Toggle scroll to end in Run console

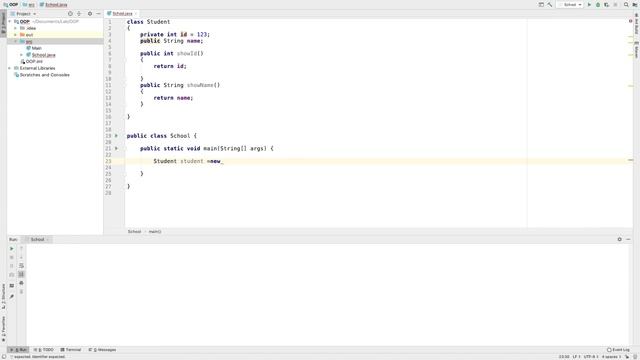pos(22,275)
